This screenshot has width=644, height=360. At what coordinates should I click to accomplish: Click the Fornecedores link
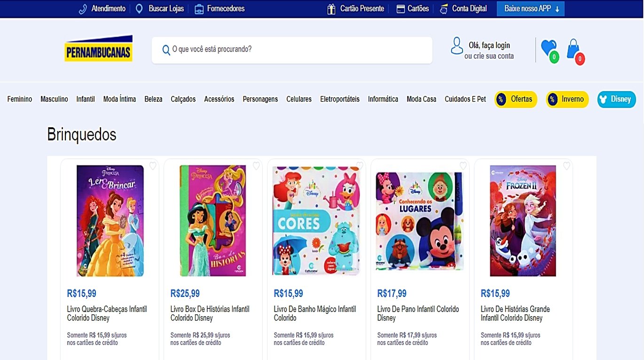[x=226, y=9]
